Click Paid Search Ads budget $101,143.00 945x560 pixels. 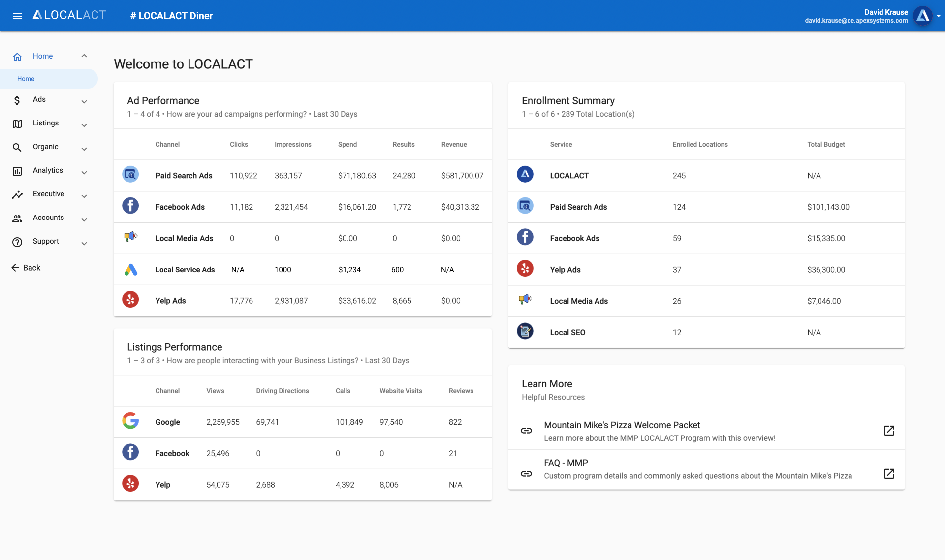[828, 207]
